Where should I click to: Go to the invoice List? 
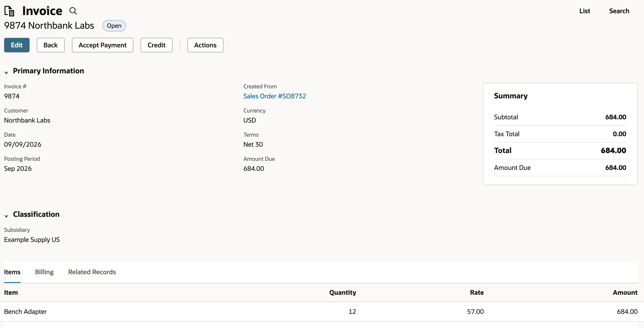click(585, 11)
